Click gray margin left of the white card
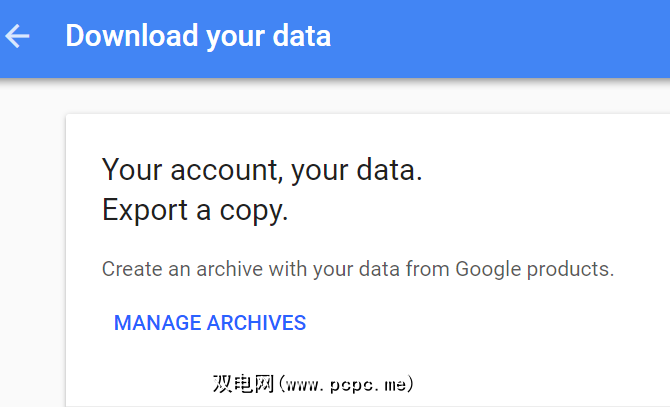 point(32,250)
